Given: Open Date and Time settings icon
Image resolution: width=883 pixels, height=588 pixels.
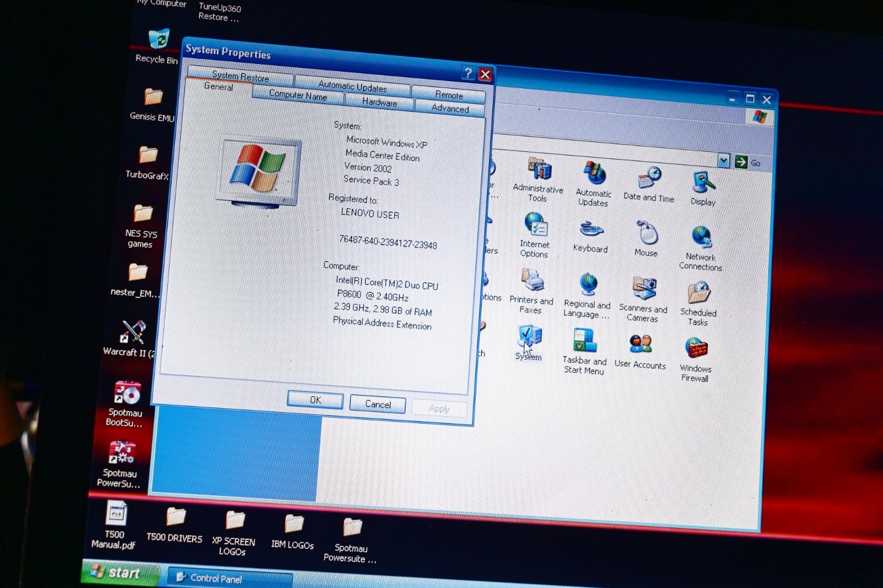Looking at the screenshot, I should (x=650, y=185).
